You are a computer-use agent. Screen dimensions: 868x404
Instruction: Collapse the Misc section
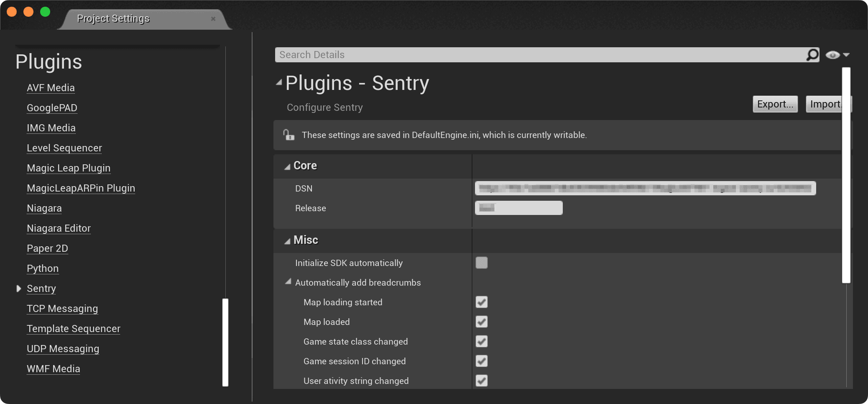click(287, 240)
